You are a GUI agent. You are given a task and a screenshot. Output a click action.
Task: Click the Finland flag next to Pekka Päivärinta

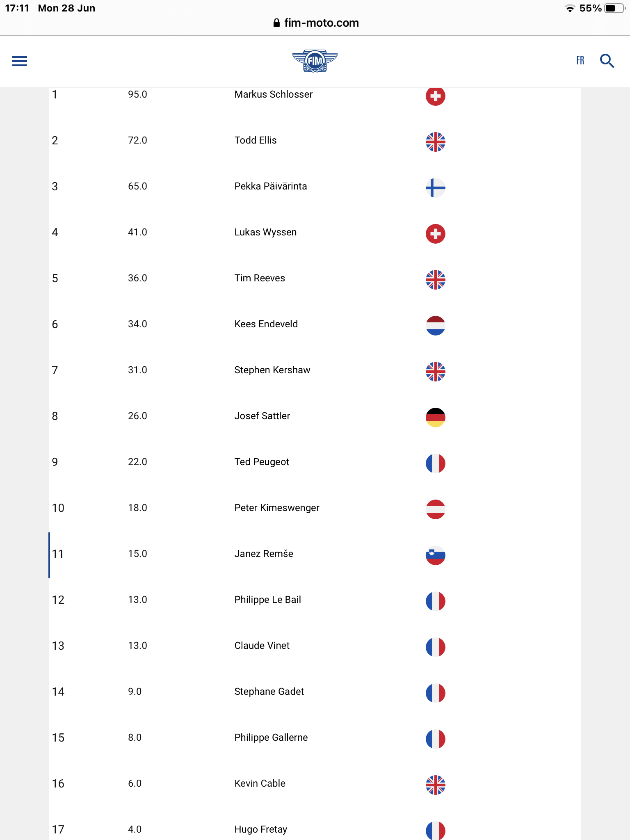[436, 188]
